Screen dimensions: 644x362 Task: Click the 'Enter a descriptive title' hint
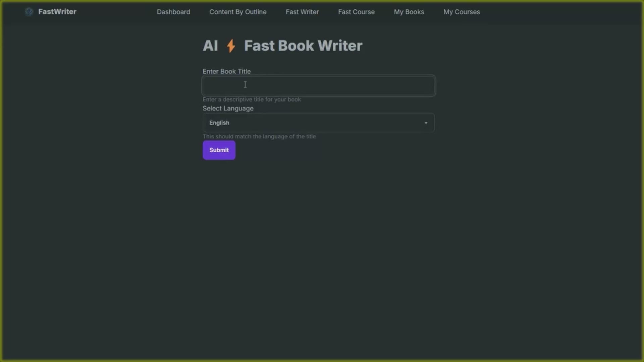tap(252, 100)
